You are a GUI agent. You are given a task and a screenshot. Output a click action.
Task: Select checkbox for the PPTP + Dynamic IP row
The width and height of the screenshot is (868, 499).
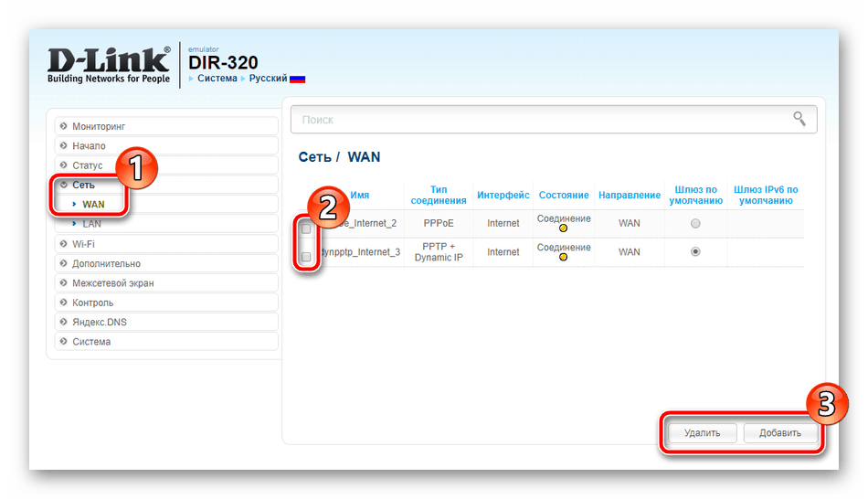point(306,257)
